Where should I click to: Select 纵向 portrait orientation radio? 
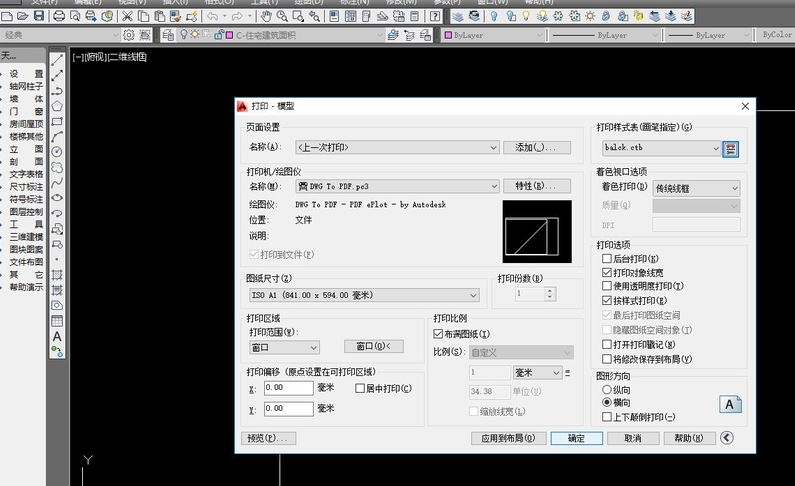tap(607, 390)
